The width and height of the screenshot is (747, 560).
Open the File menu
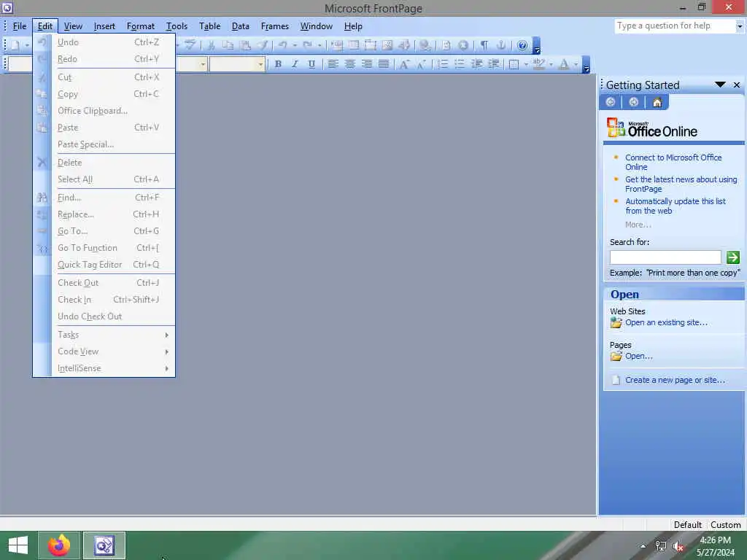point(20,26)
